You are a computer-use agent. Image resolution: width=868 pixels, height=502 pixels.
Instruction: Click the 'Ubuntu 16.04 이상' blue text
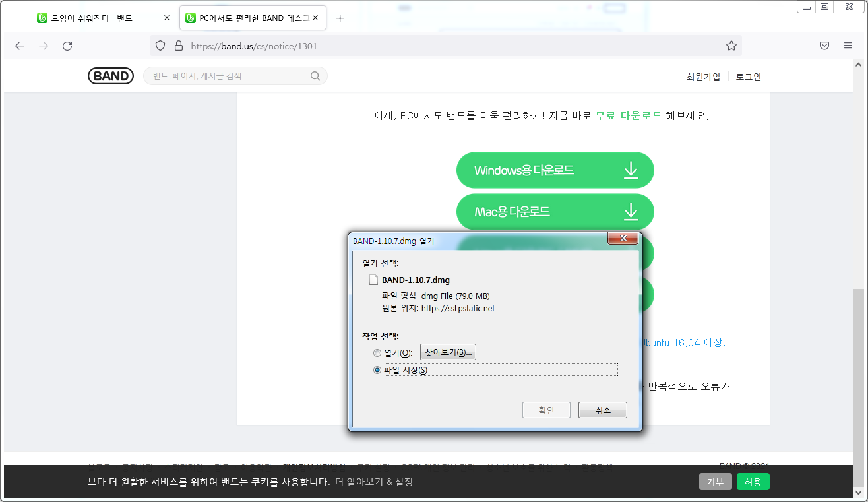pyautogui.click(x=683, y=343)
